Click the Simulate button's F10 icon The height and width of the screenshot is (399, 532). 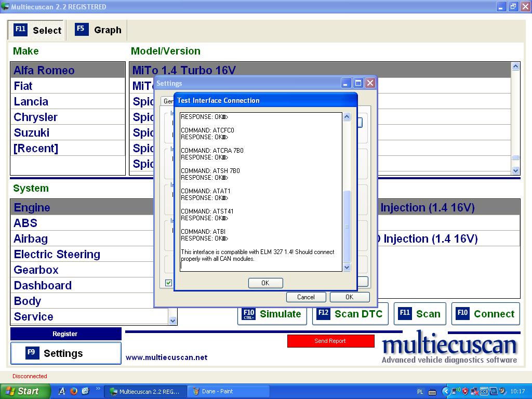click(249, 314)
